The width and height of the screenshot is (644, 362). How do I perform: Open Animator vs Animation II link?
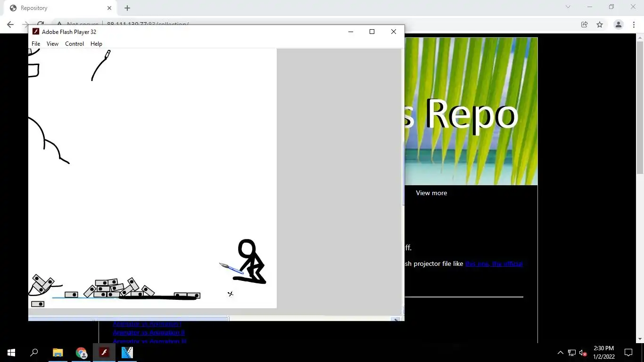click(149, 332)
